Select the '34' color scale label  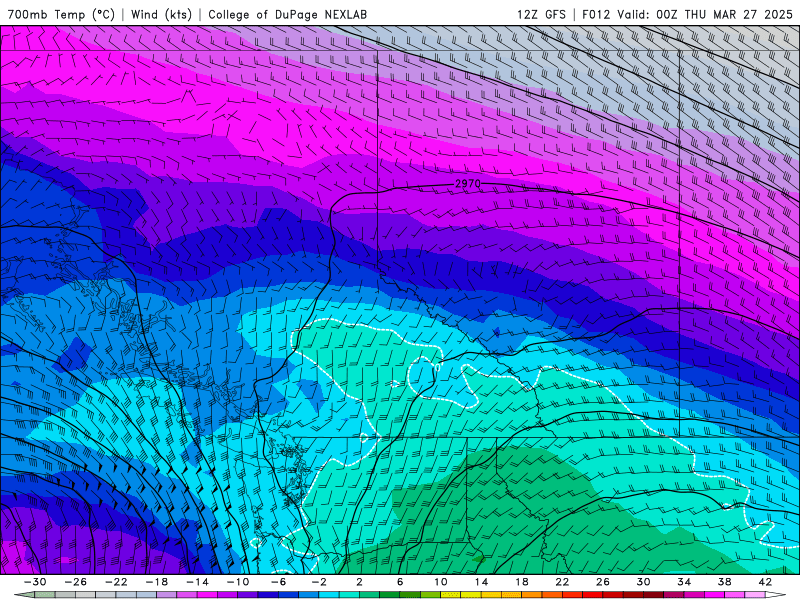pos(684,582)
